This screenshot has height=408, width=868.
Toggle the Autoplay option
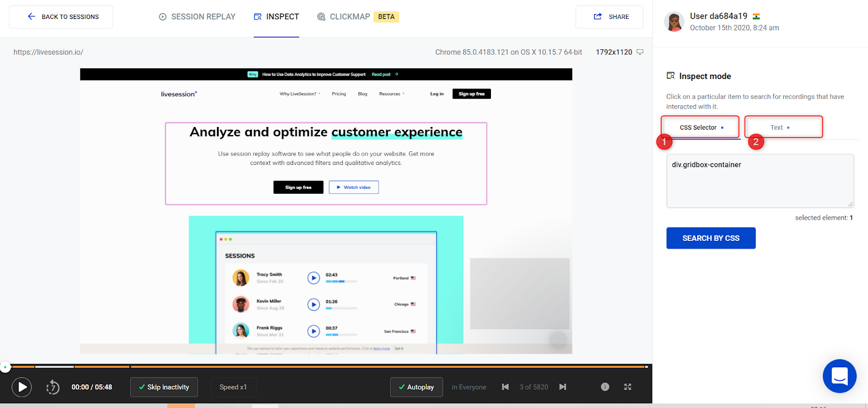point(416,387)
